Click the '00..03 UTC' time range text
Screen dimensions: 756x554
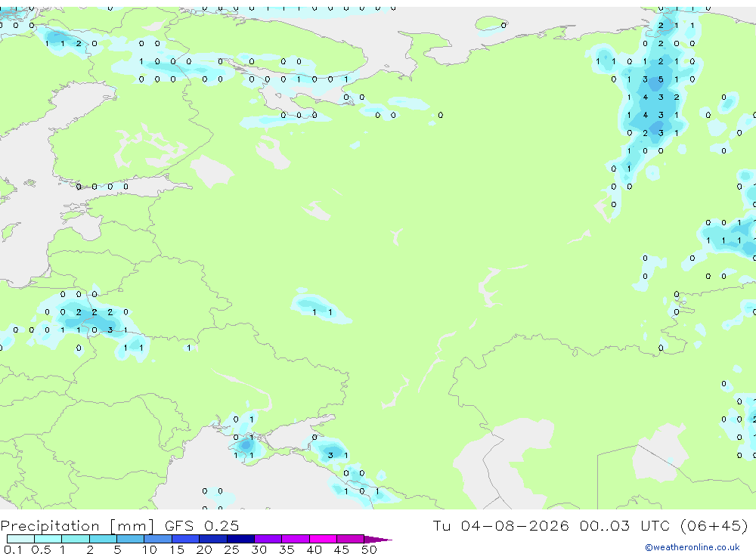point(625,525)
